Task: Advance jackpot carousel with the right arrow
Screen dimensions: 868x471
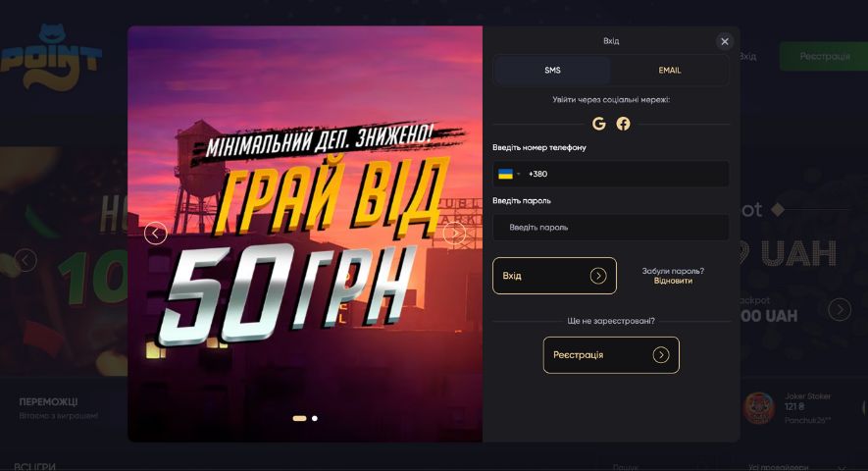Action: point(840,309)
